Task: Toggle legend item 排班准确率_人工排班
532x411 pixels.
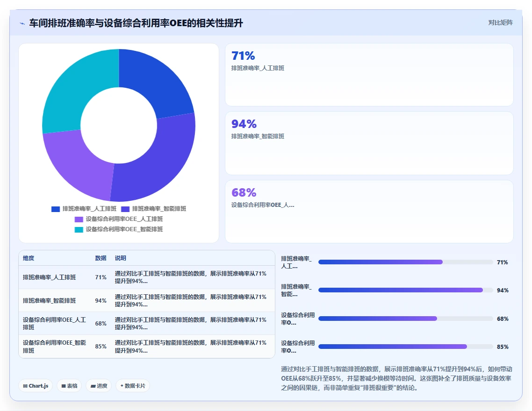Action: pyautogui.click(x=84, y=209)
